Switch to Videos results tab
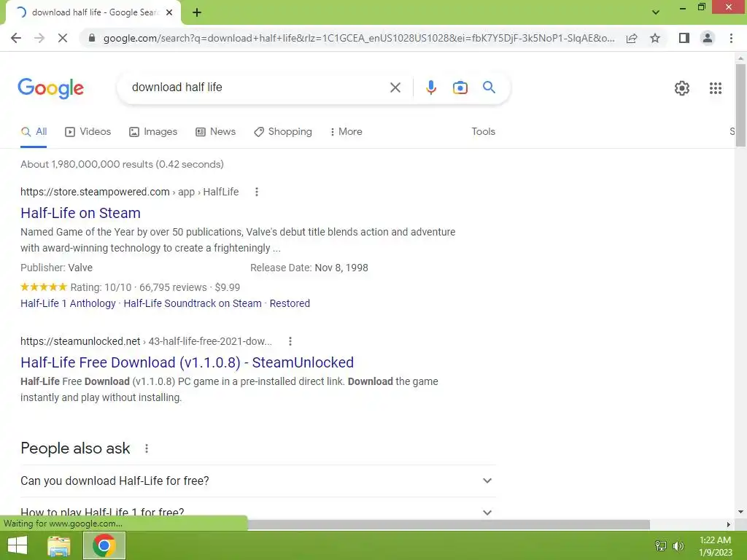Screen dimensions: 747x560 88,132
